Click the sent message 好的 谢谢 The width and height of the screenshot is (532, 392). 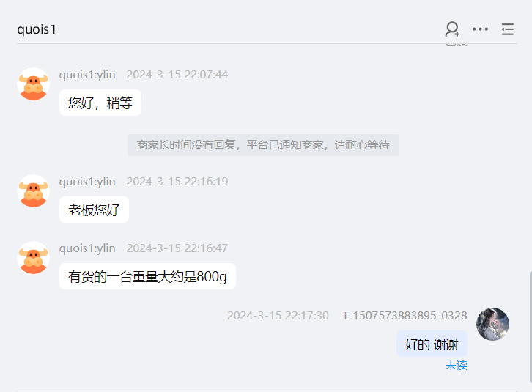point(432,344)
